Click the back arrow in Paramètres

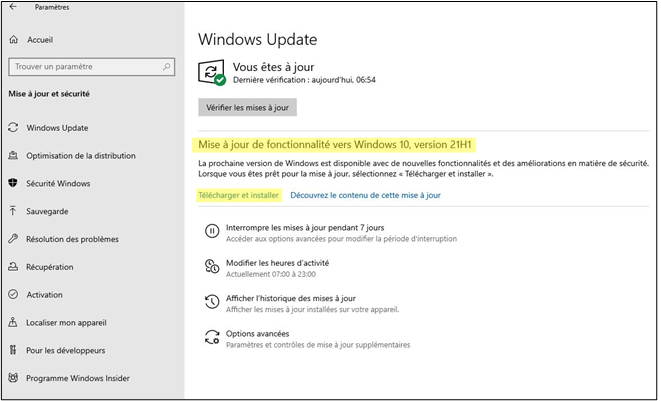click(x=13, y=7)
